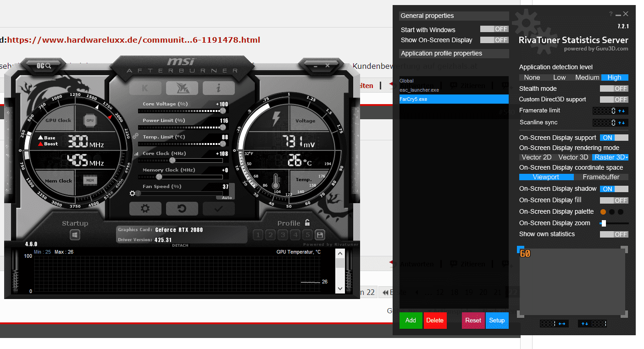Select the top-right OSD corner marker
Viewport: 644px width, 349px height.
point(624,249)
